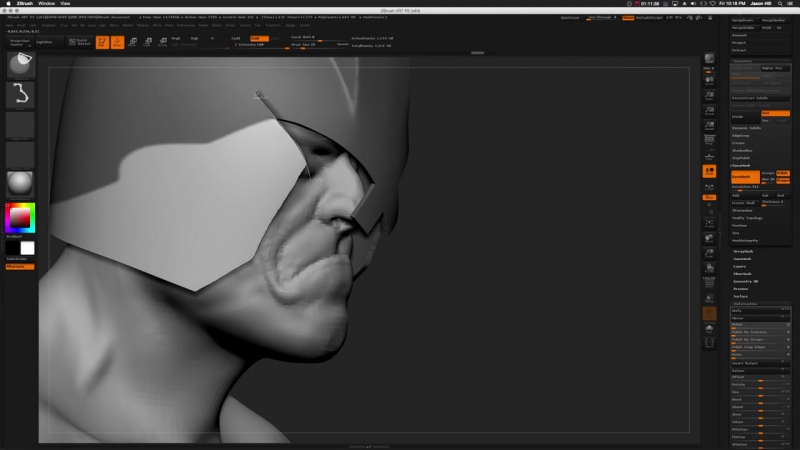The image size is (800, 450).
Task: Pick a color in the color picker
Action: [20, 218]
